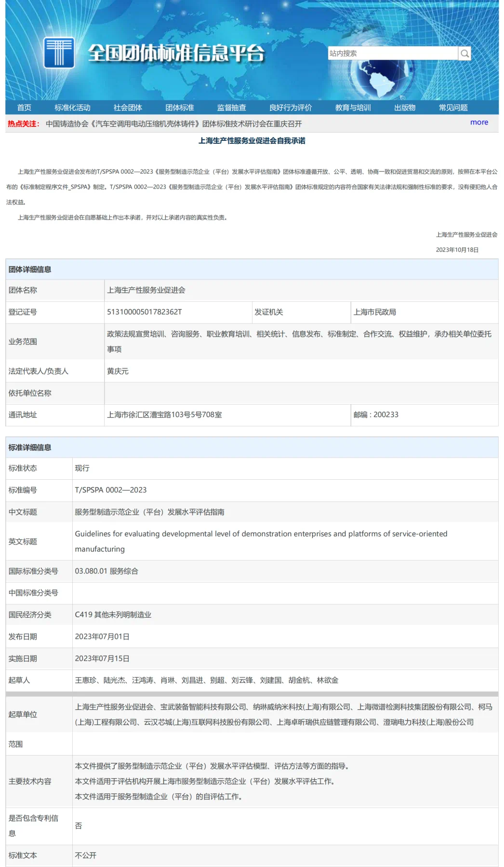The height and width of the screenshot is (867, 504).
Task: Select registration number 51310000501782362T
Action: pos(145,312)
